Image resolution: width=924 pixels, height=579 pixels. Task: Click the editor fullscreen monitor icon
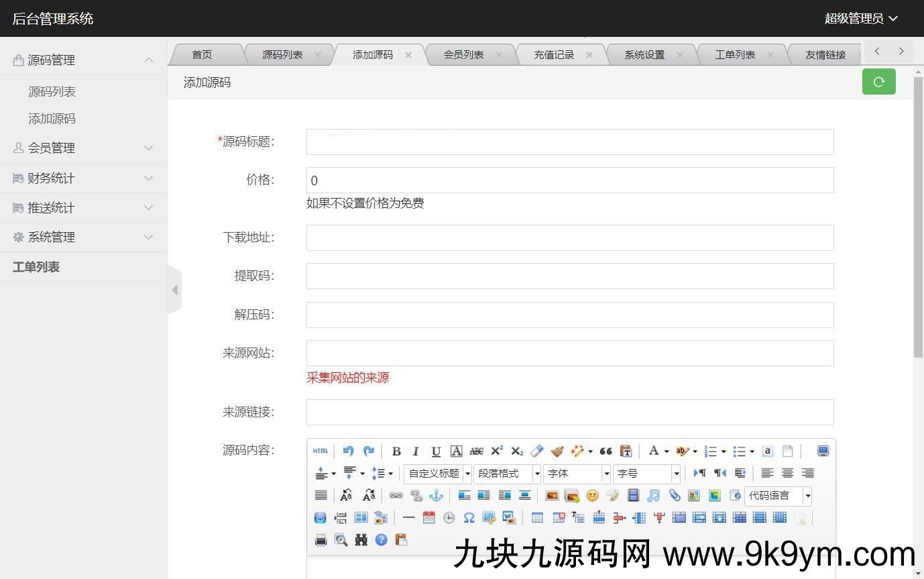(823, 451)
